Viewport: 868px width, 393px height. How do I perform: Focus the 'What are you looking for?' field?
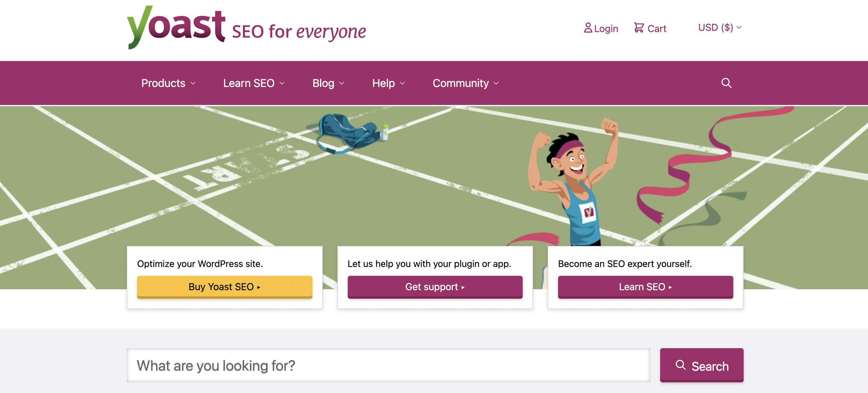pyautogui.click(x=388, y=365)
